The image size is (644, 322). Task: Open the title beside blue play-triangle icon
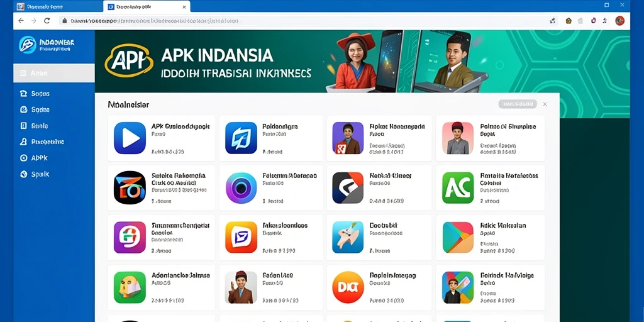click(x=180, y=126)
